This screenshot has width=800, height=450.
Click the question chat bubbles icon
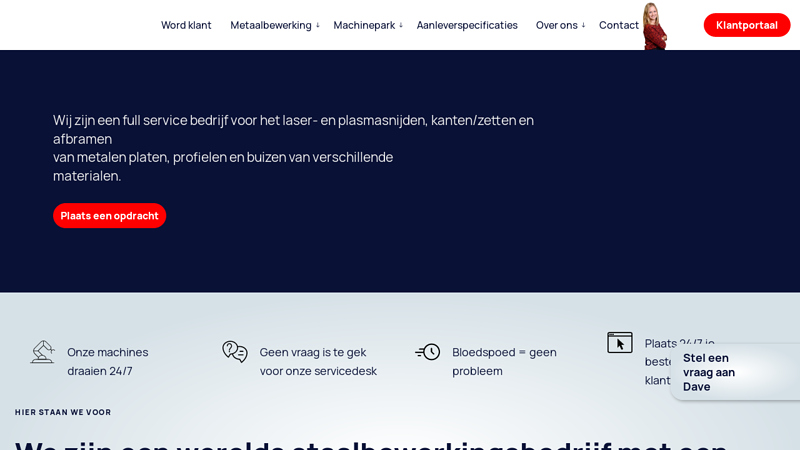click(235, 352)
